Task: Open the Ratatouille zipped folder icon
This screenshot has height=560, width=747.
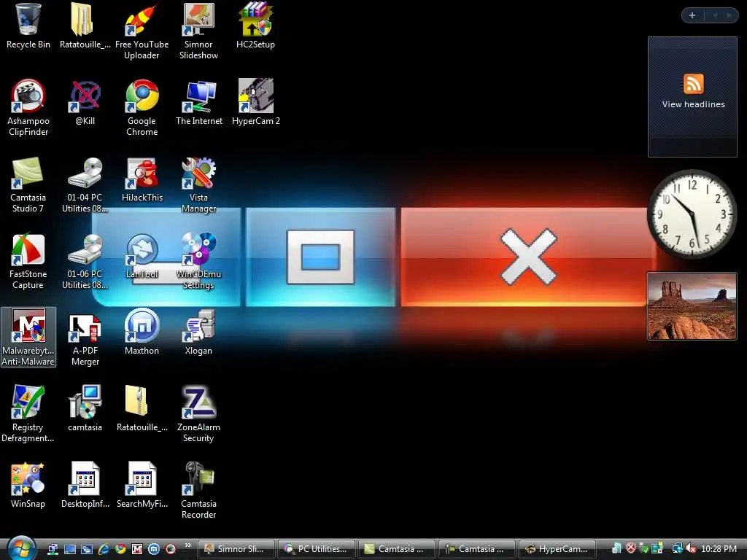Action: 142,409
